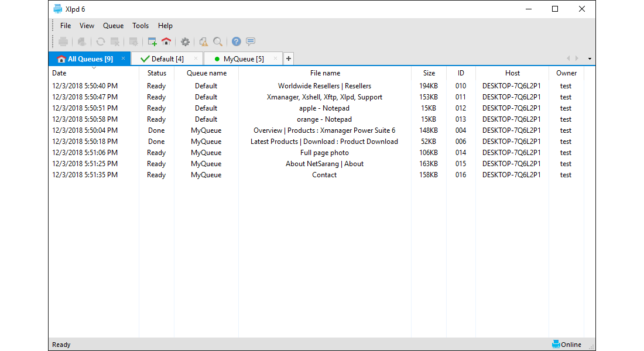Click the speech bubble feedback icon
The image size is (644, 351).
click(x=251, y=42)
